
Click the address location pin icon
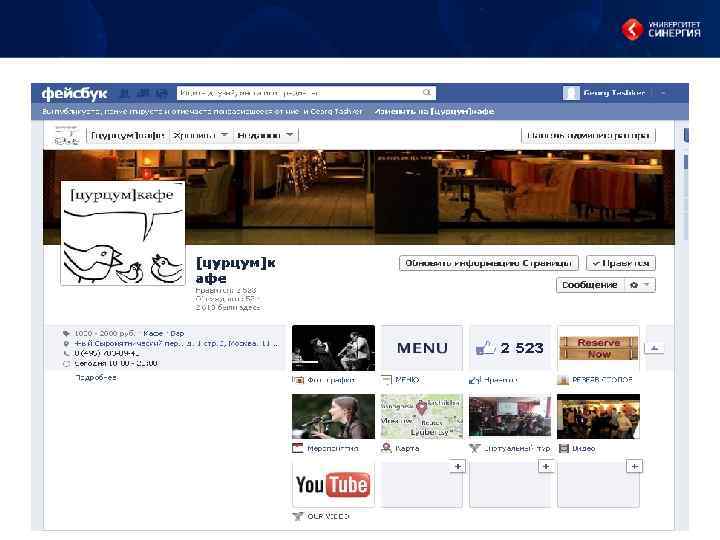[x=66, y=343]
